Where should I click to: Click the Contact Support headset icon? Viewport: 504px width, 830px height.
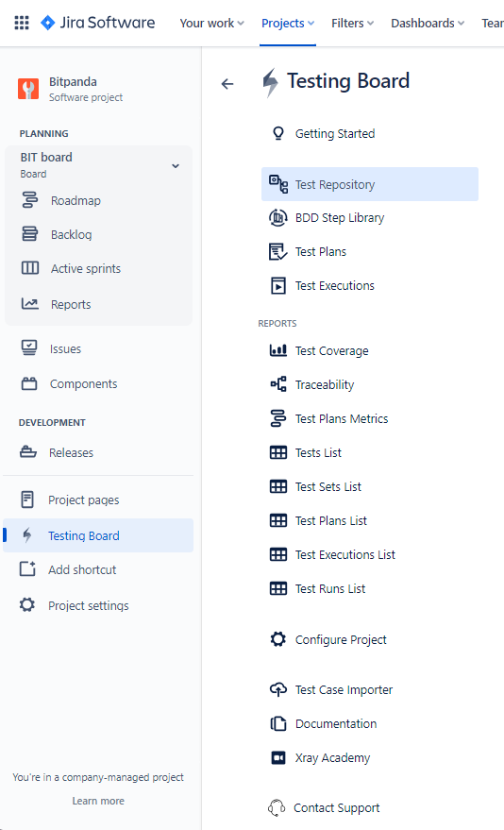(277, 807)
